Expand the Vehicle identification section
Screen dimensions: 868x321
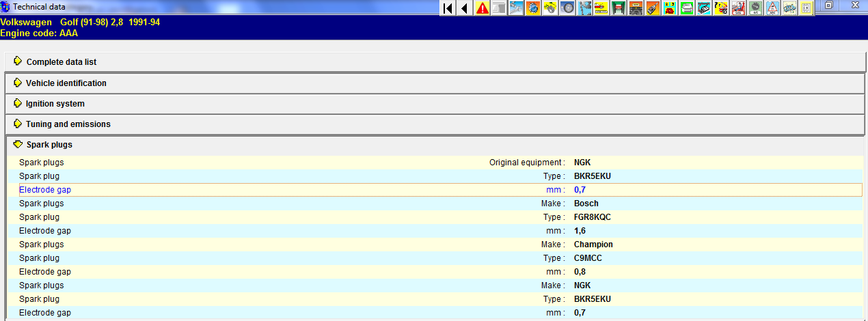point(66,83)
